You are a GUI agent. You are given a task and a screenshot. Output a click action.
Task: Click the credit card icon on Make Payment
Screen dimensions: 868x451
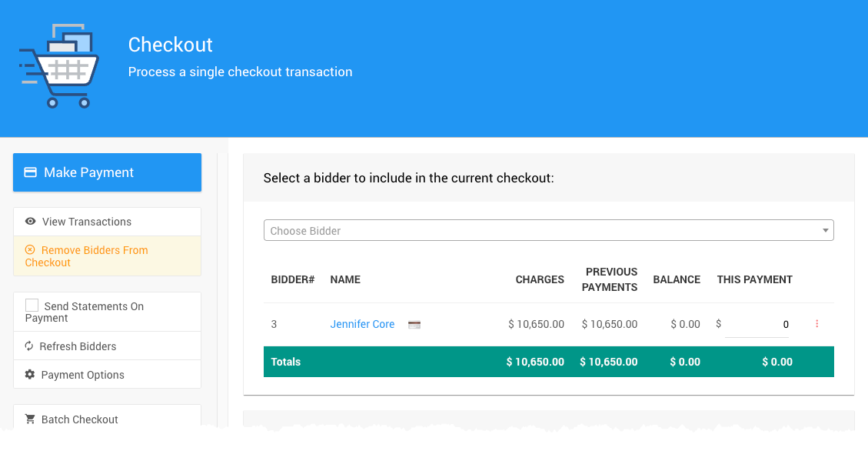31,172
